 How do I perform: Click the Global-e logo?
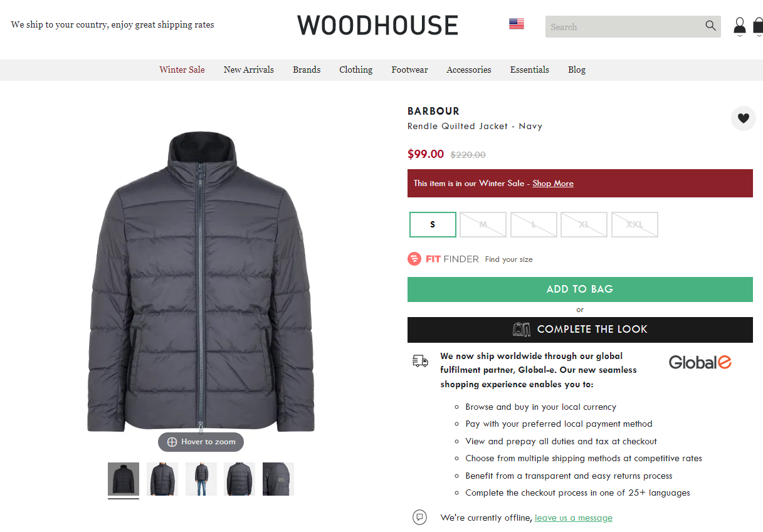pyautogui.click(x=700, y=362)
